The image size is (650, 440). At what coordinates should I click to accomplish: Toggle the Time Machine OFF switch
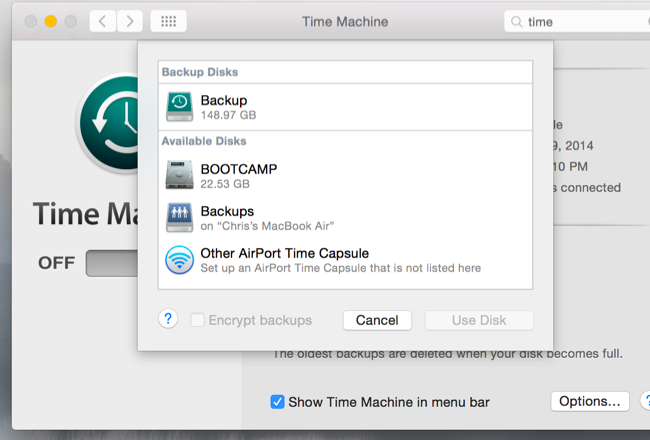point(112,263)
